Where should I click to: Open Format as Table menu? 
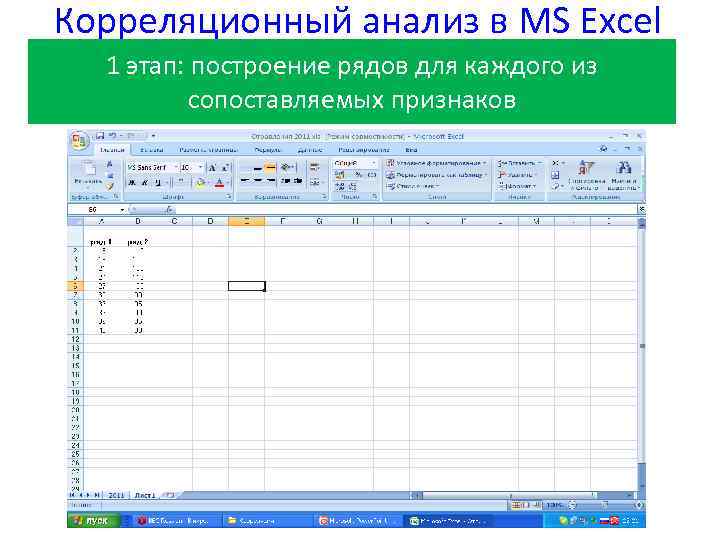coord(435,175)
